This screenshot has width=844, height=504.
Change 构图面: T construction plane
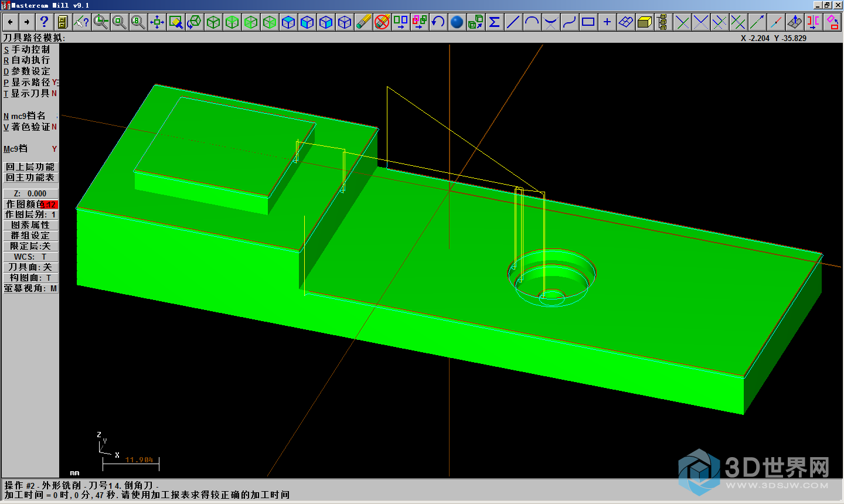(x=30, y=278)
